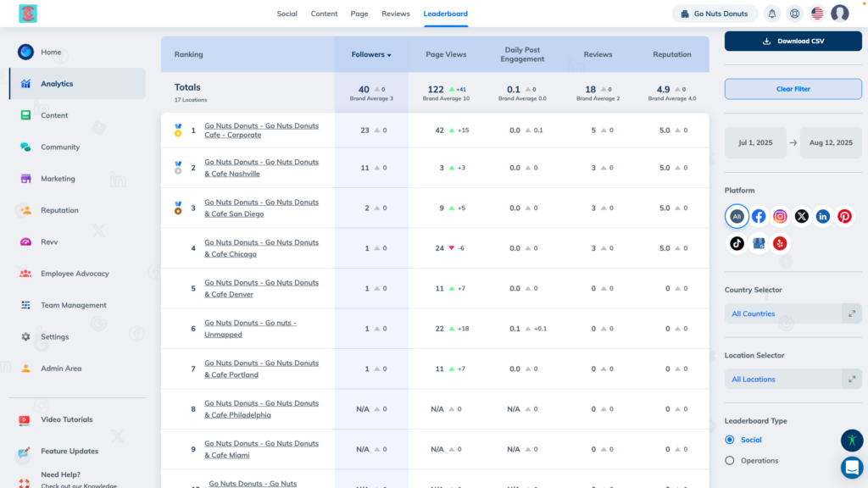Open Donuts & Cafe Denver location link
The image size is (868, 488).
point(261,288)
